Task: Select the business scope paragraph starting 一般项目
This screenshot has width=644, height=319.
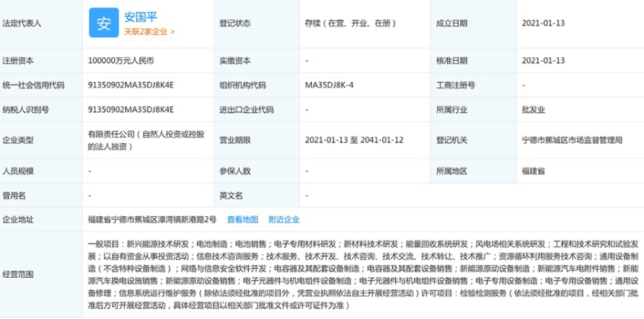Action: (363, 275)
